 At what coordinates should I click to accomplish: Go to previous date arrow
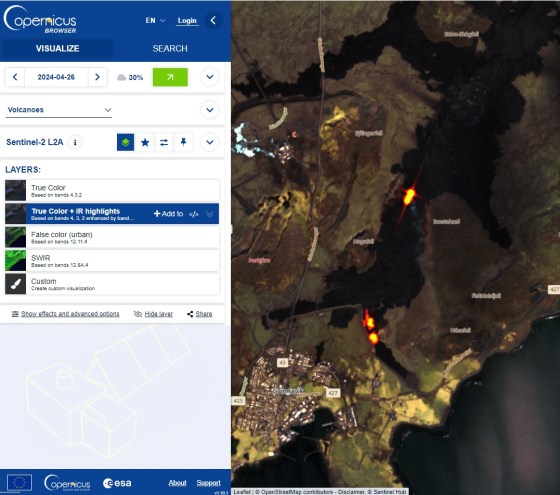(15, 77)
